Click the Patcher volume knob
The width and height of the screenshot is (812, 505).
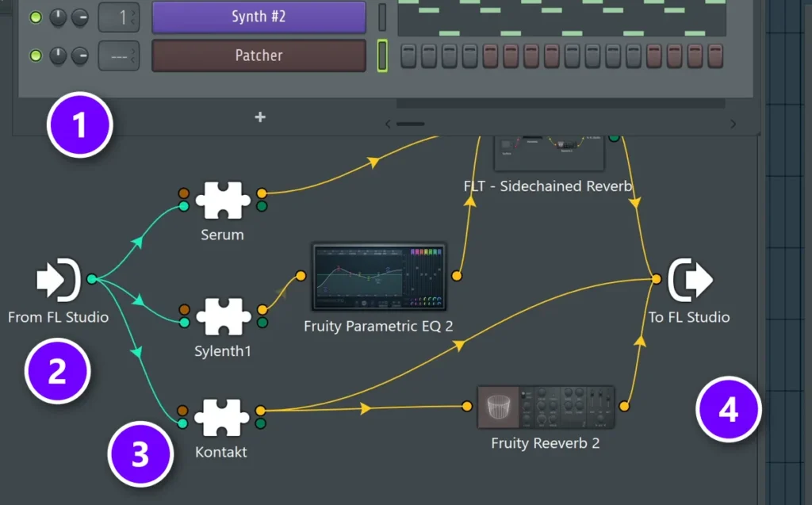(x=80, y=55)
